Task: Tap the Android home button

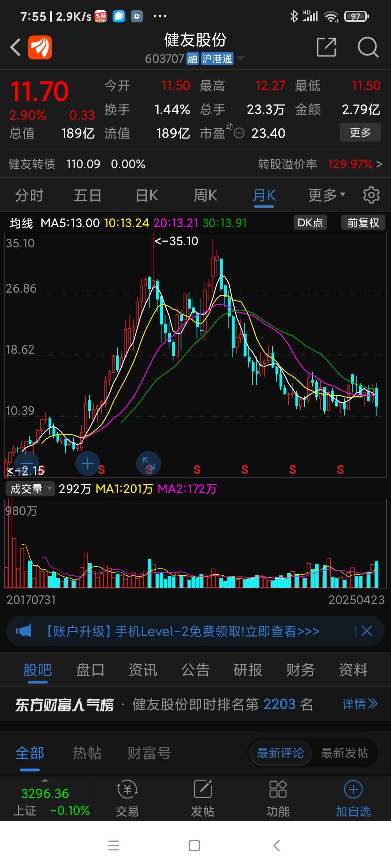Action: [194, 846]
